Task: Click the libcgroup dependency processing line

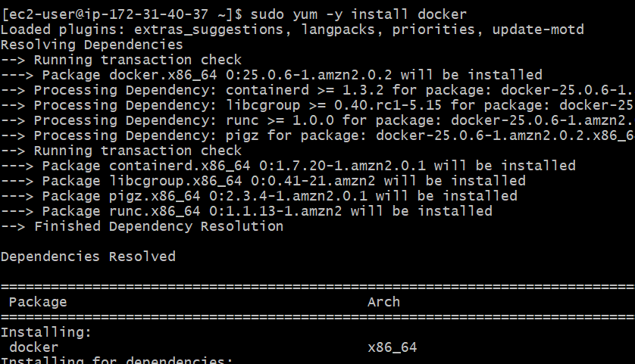Action: pos(317,105)
